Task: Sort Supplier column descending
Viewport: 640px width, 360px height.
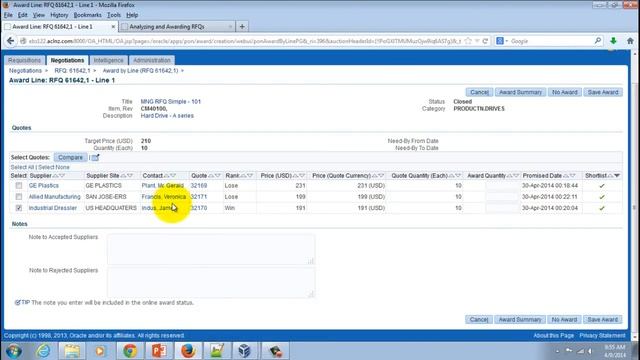Action: click(62, 176)
